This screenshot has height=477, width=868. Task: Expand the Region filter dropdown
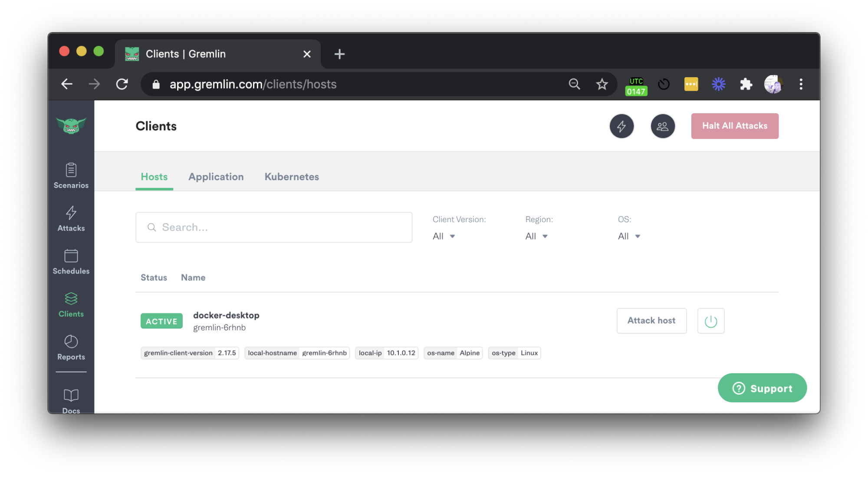(x=536, y=236)
